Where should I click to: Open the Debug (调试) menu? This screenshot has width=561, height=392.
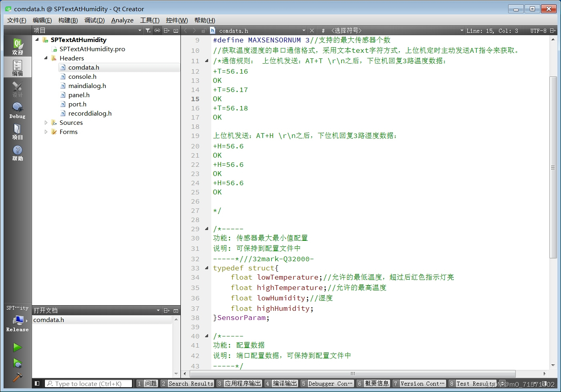coord(94,20)
